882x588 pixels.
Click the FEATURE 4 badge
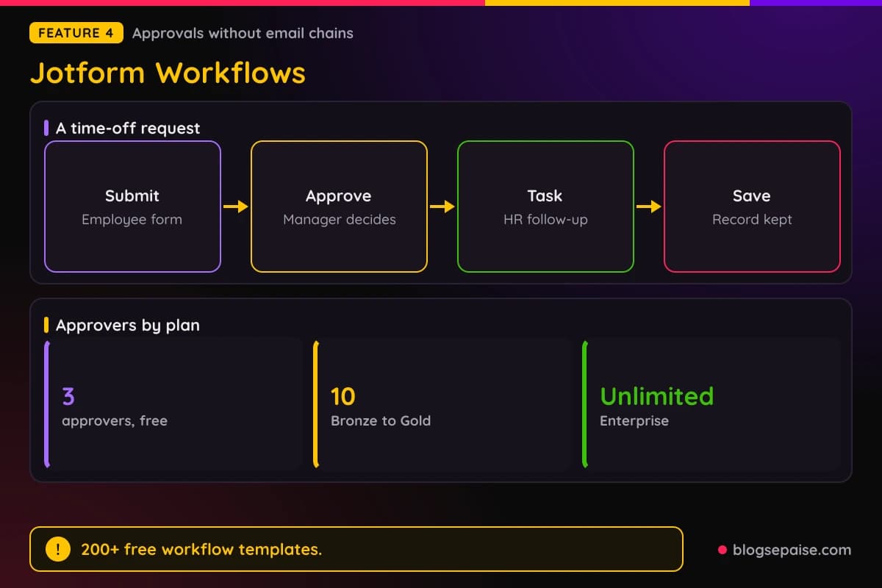[76, 33]
